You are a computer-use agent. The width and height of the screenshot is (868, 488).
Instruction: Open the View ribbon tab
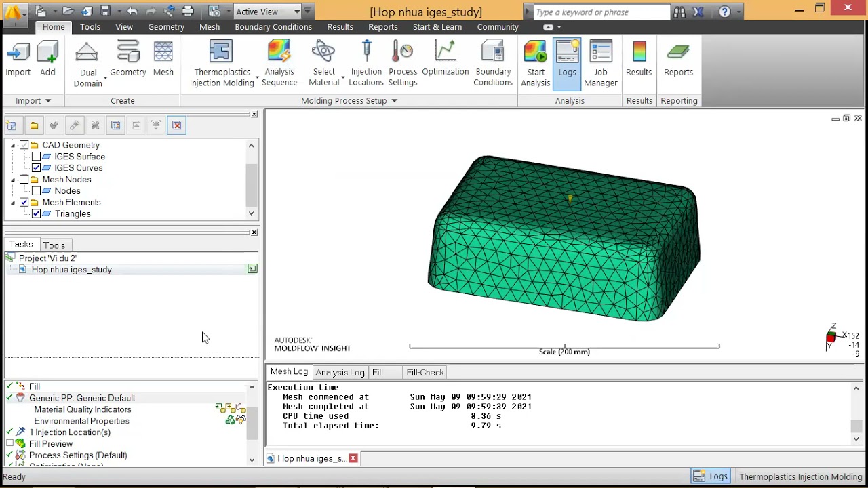tap(124, 27)
